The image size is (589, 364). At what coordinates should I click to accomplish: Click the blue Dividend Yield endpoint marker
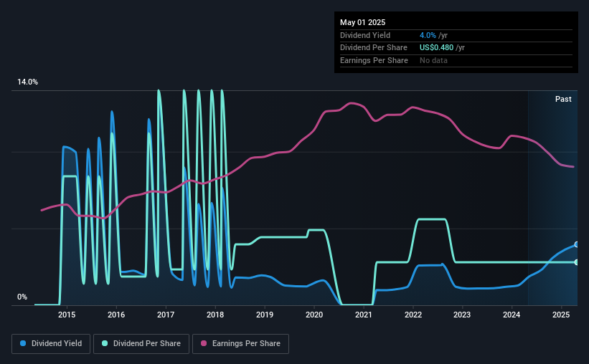(x=577, y=244)
